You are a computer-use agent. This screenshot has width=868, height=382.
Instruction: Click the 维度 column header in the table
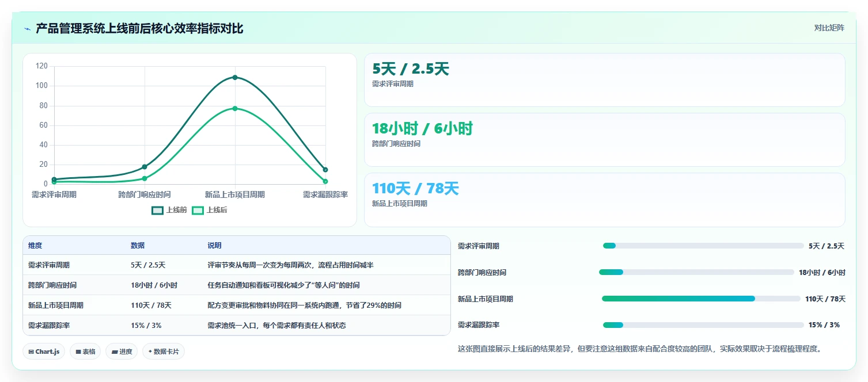coord(35,246)
